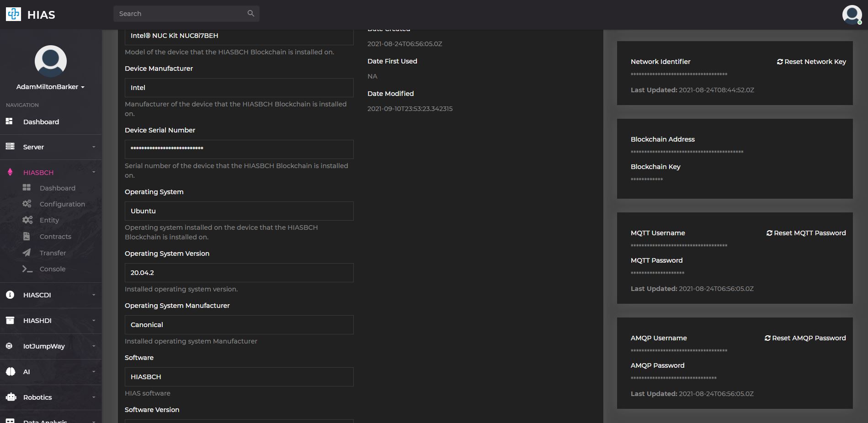
Task: Click the IotJumpWay chip icon
Action: pyautogui.click(x=9, y=346)
